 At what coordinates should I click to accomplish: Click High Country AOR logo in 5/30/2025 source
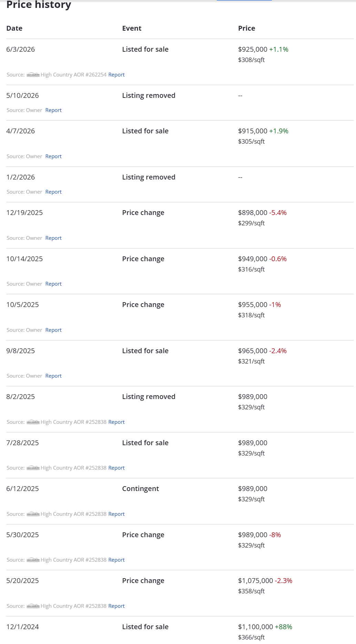coord(33,560)
